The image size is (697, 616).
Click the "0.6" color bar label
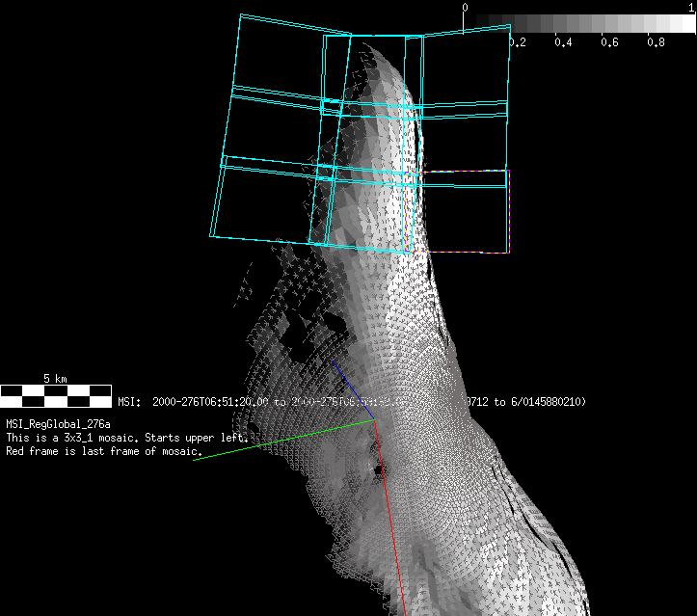click(x=609, y=42)
